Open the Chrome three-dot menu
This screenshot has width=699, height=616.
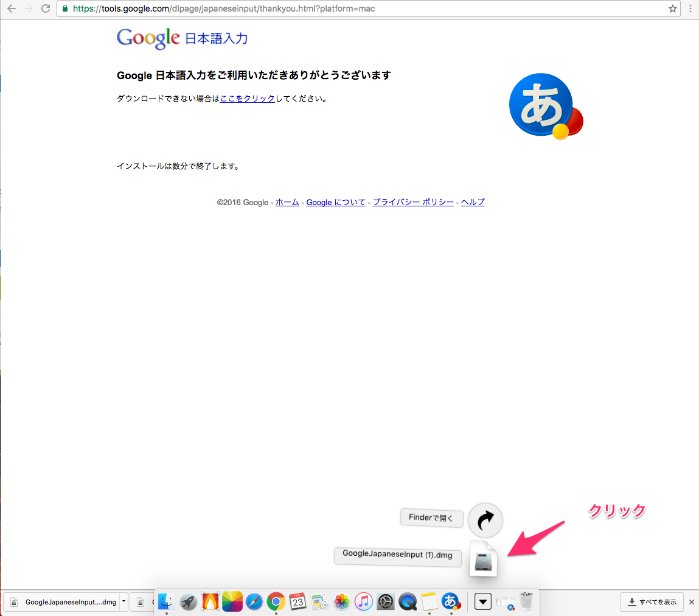click(x=690, y=9)
